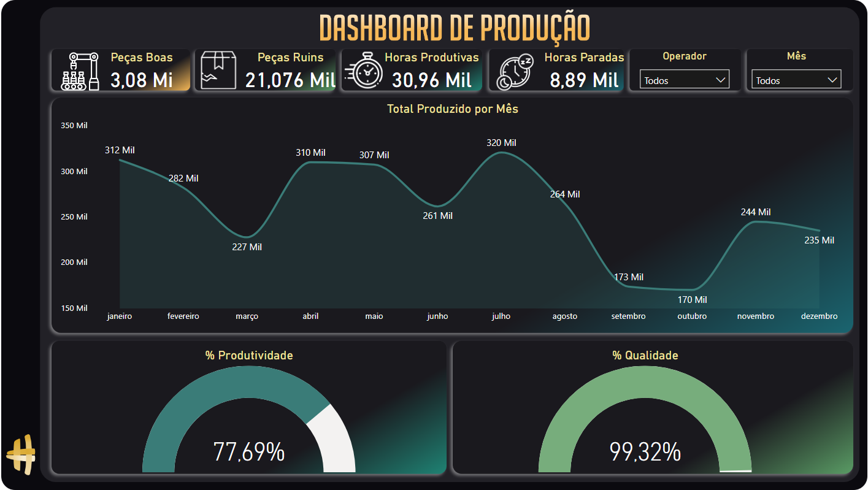Screen dimensions: 868x490
Task: Click the % Produtividade gauge title
Action: 249,356
